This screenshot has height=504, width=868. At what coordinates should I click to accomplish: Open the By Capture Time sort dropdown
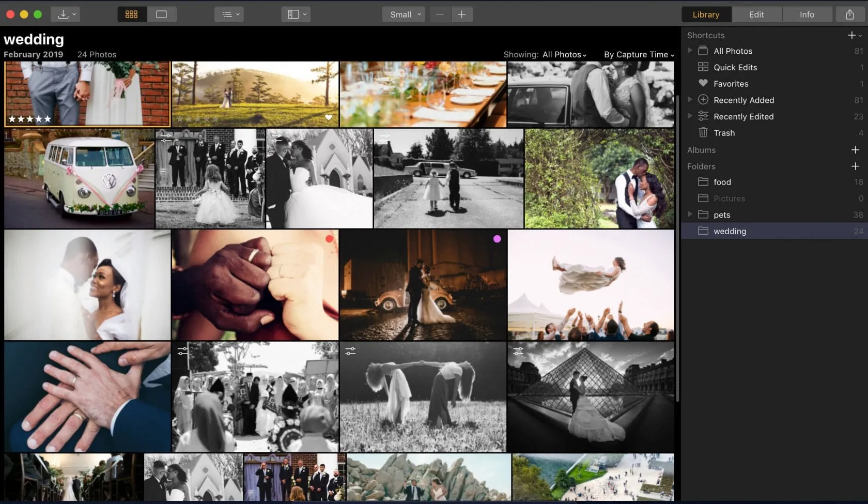click(x=639, y=55)
